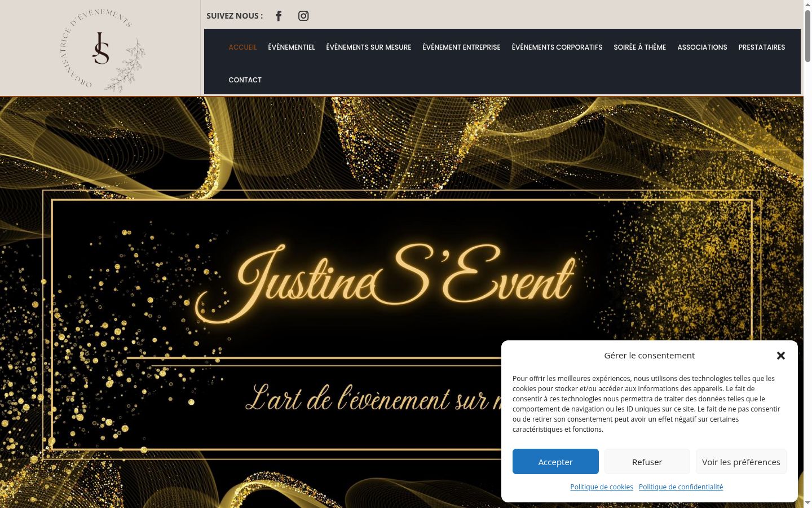Open Voir les préférences cookie settings
The height and width of the screenshot is (508, 812).
coord(741,462)
